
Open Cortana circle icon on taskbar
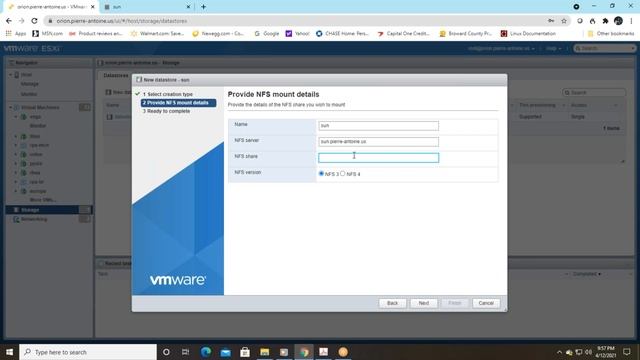(x=166, y=352)
